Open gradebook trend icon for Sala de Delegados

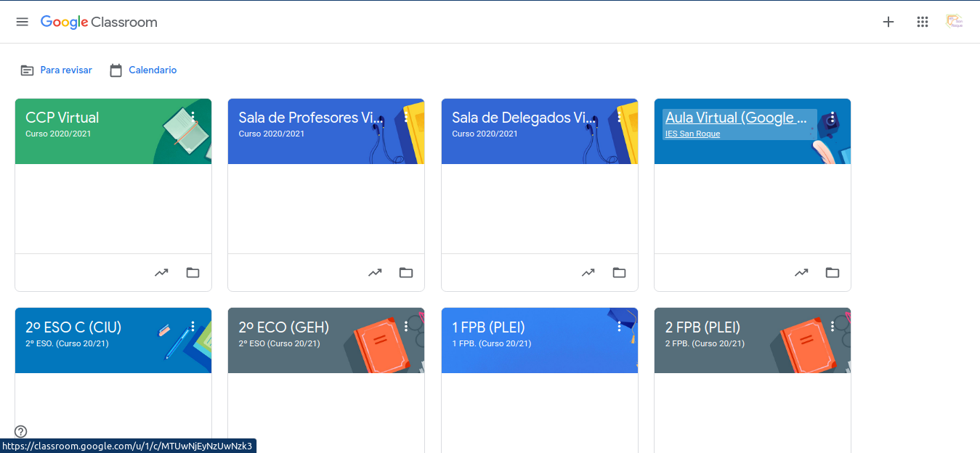click(x=588, y=273)
